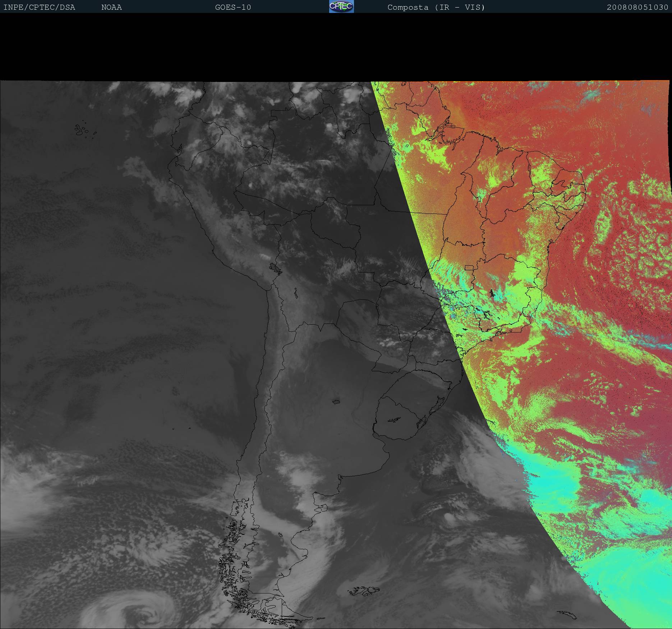Click the small Distrito Federal rectangle in Brazil

click(469, 268)
